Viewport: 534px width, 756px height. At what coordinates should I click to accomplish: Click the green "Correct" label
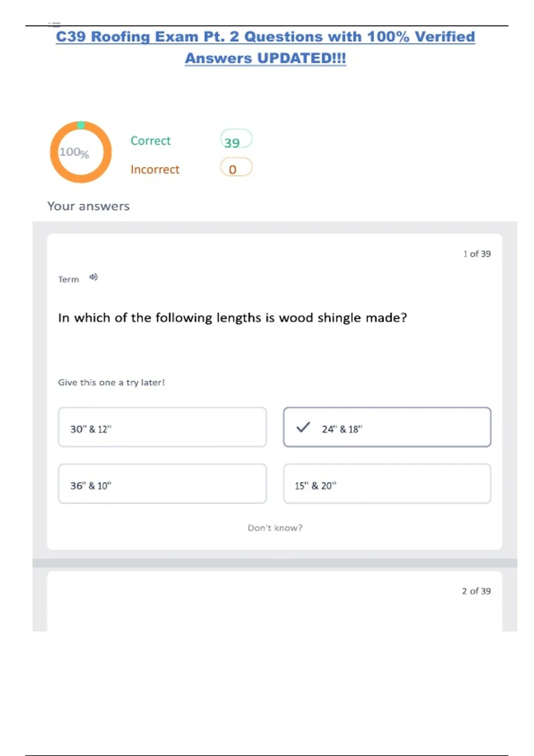pyautogui.click(x=150, y=141)
